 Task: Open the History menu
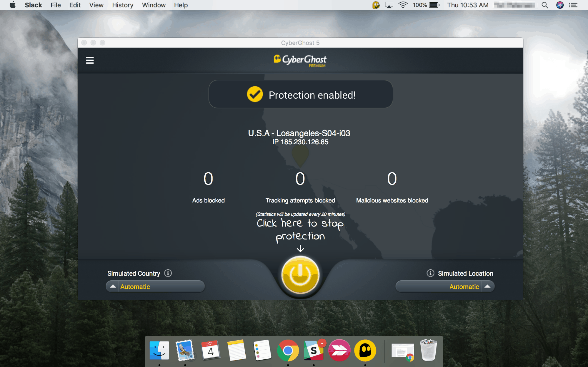[x=123, y=5]
